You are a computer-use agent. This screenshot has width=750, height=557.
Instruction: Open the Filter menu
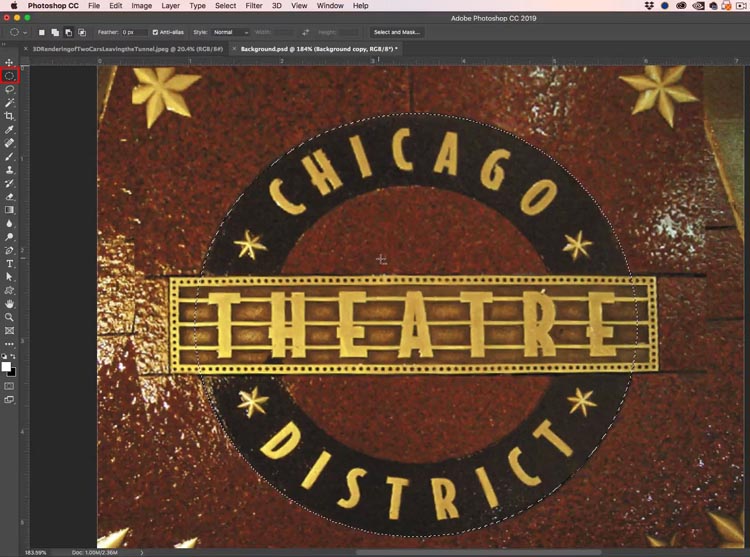pyautogui.click(x=254, y=6)
